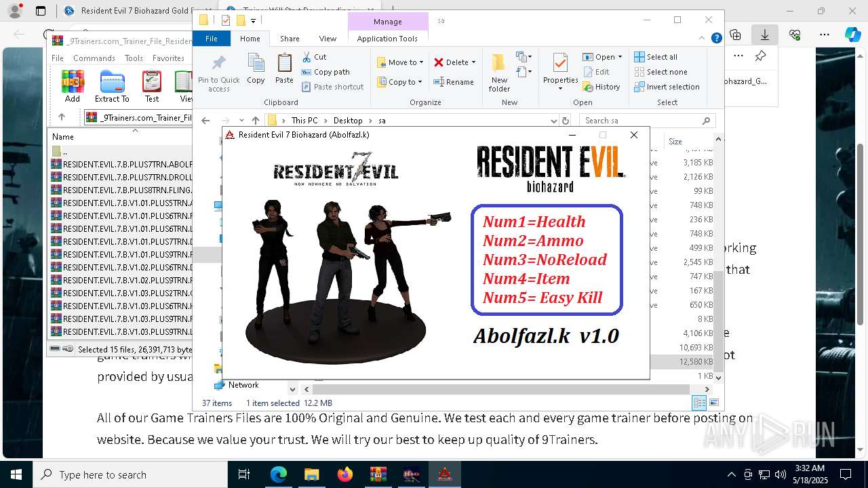Open WinRAR Tools menu
The height and width of the screenshot is (488, 868).
tap(134, 58)
